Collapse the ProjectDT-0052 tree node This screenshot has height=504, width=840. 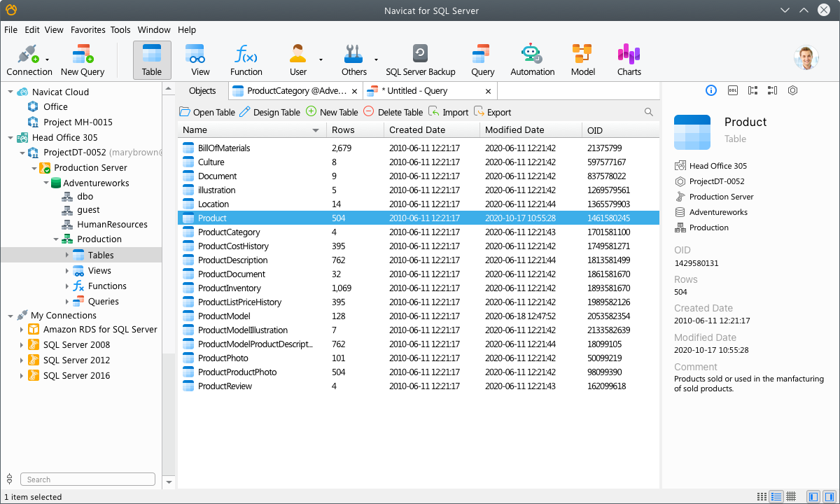tap(22, 153)
